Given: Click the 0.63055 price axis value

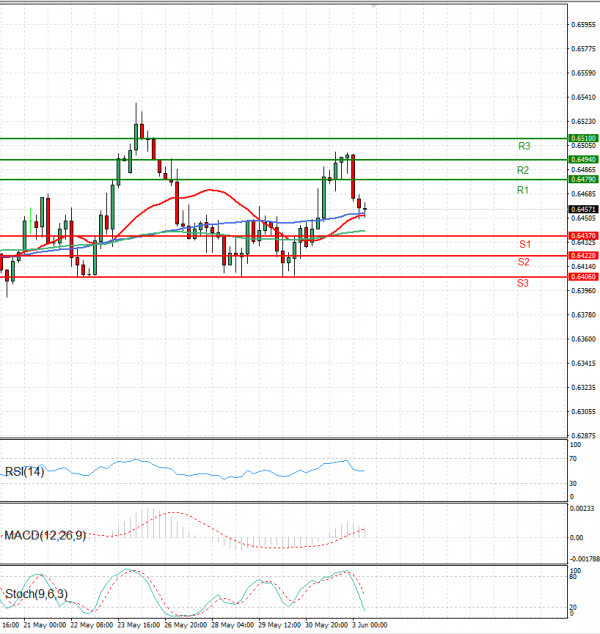Looking at the screenshot, I should (583, 412).
